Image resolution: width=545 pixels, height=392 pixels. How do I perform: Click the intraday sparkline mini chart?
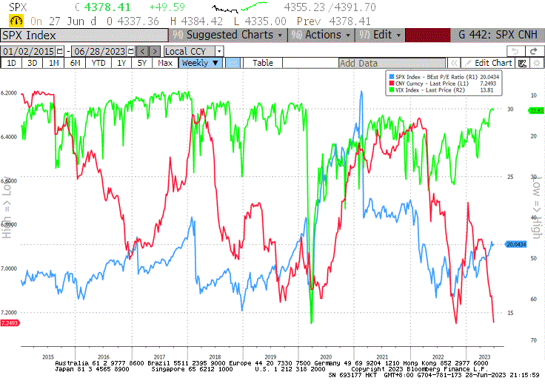239,7
